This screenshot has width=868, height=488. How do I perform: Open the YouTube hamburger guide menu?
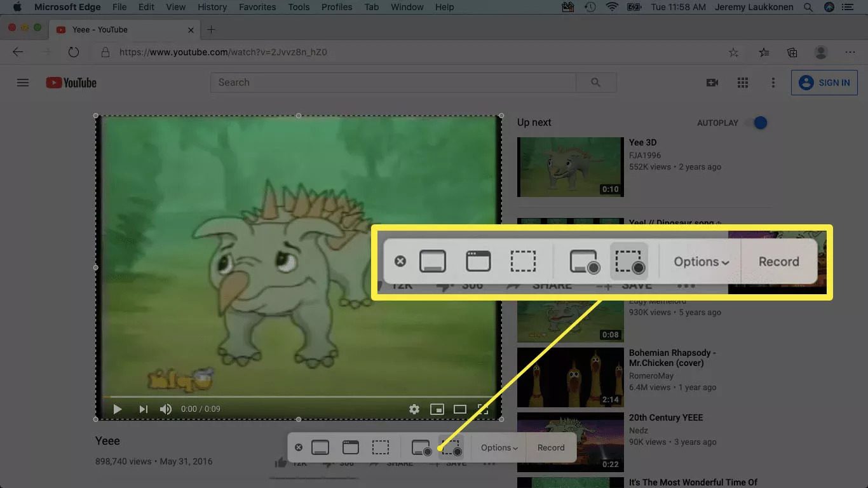(x=23, y=83)
